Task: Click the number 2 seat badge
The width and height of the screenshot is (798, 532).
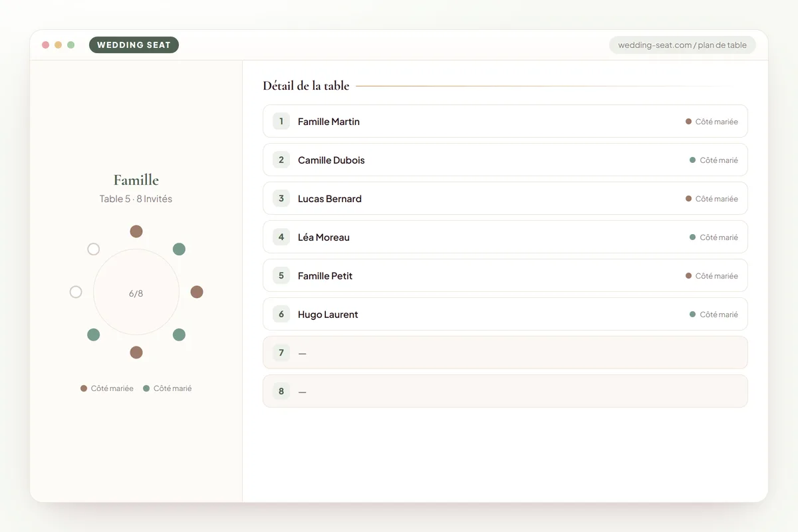Action: click(x=281, y=160)
